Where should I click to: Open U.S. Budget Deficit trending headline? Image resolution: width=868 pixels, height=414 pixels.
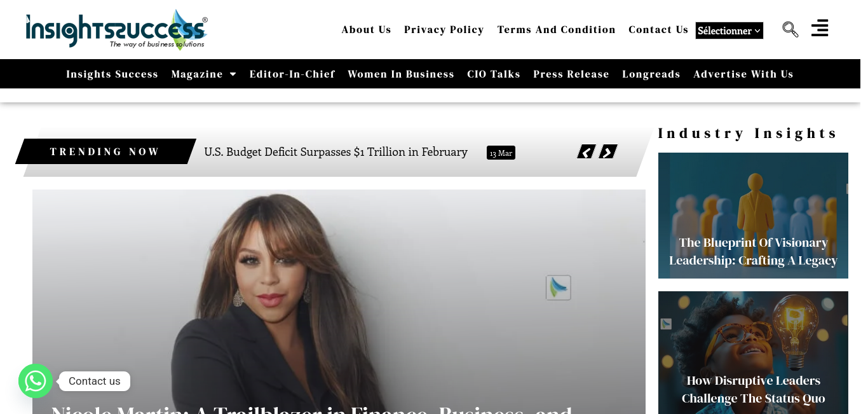coord(336,152)
